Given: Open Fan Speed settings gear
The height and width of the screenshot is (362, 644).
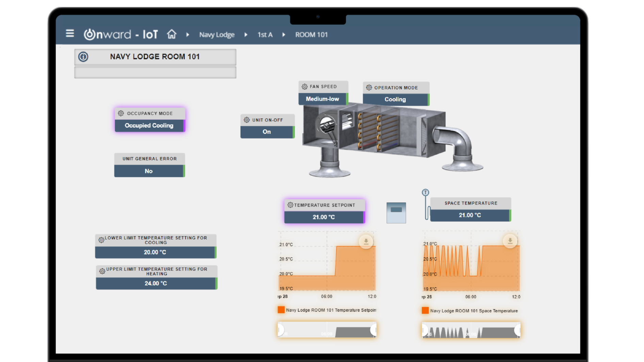Looking at the screenshot, I should 305,87.
